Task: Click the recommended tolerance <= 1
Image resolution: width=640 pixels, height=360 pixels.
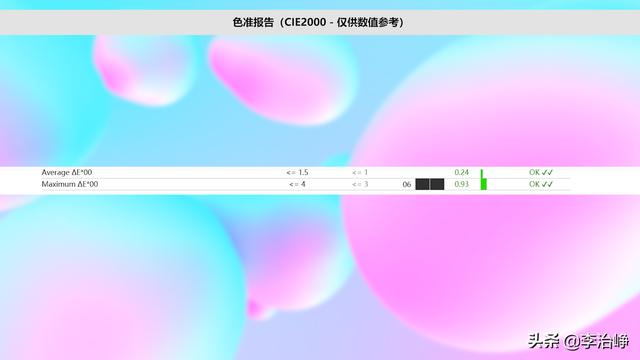Action: [x=360, y=173]
